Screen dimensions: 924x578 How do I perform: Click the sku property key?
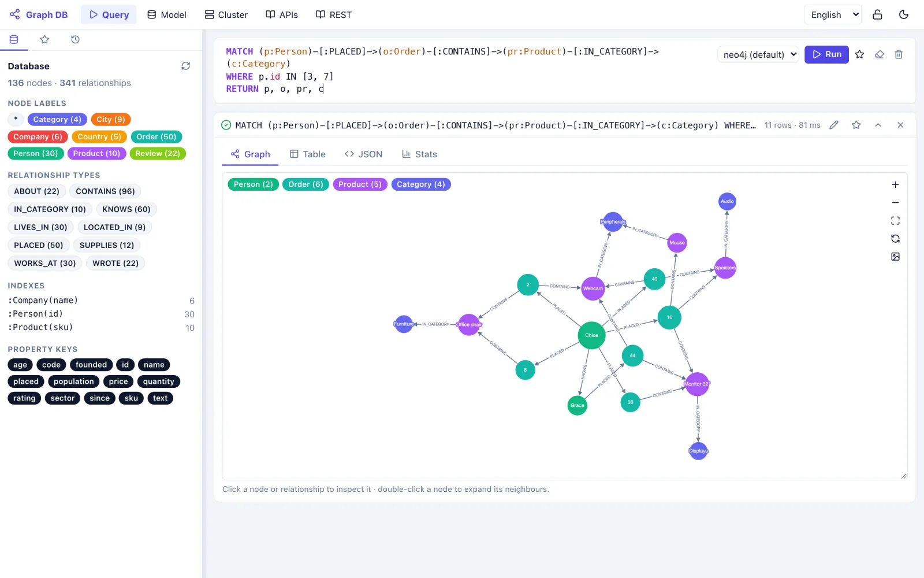click(x=131, y=398)
